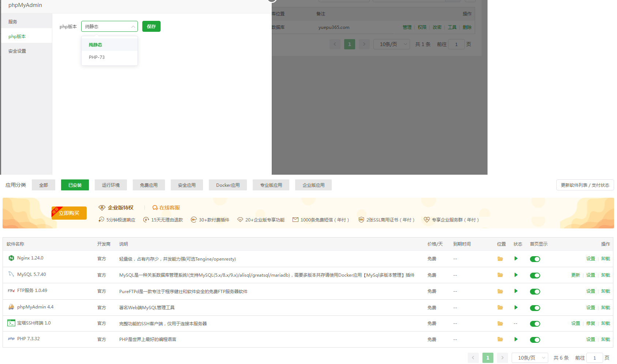Click the phpMyAdmin sailboat logo icon

(11, 307)
